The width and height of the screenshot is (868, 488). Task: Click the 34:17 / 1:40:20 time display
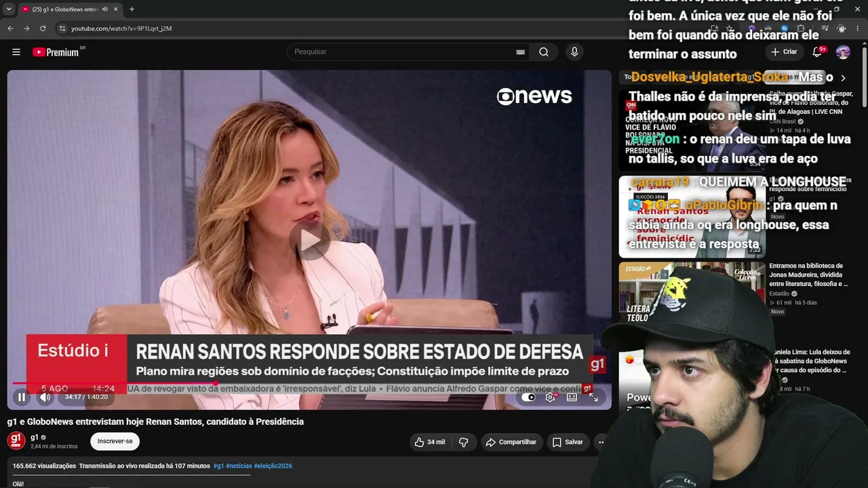coord(86,397)
